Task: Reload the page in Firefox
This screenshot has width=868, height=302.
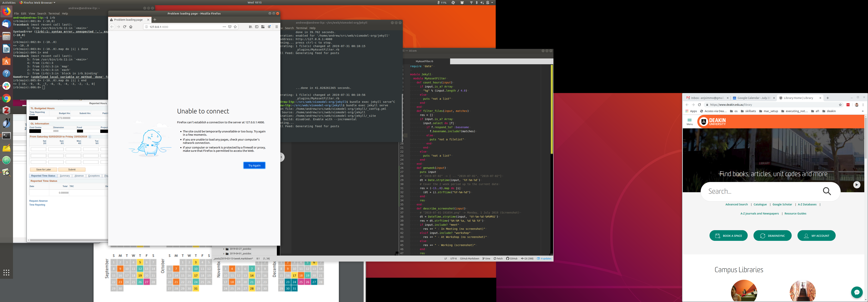Action: (124, 27)
